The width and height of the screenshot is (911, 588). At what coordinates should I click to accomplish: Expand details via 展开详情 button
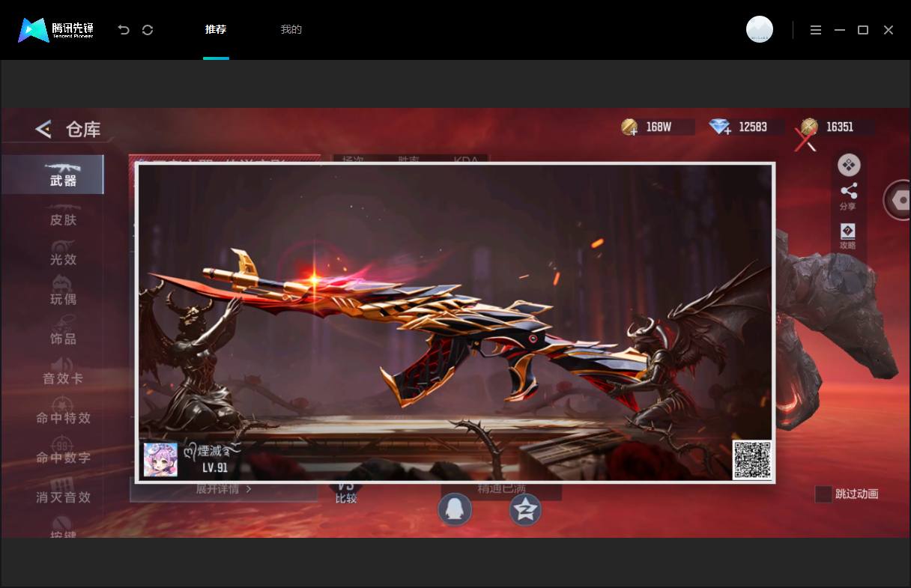click(223, 490)
